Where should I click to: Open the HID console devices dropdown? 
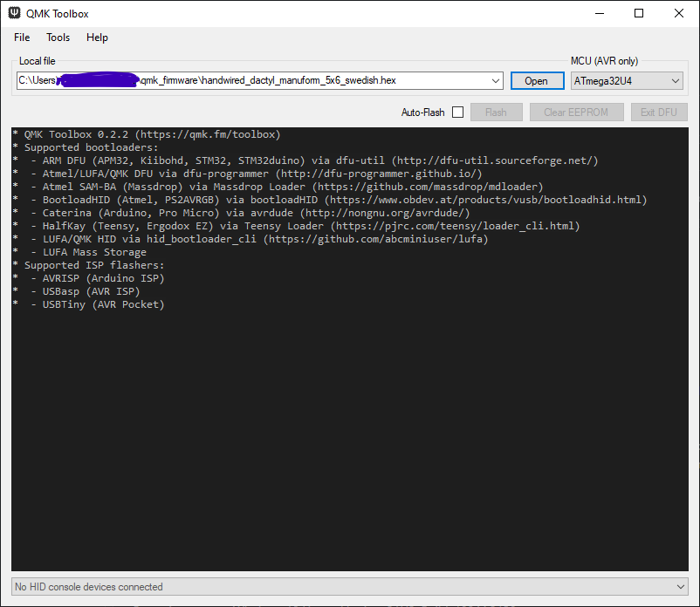(x=682, y=586)
